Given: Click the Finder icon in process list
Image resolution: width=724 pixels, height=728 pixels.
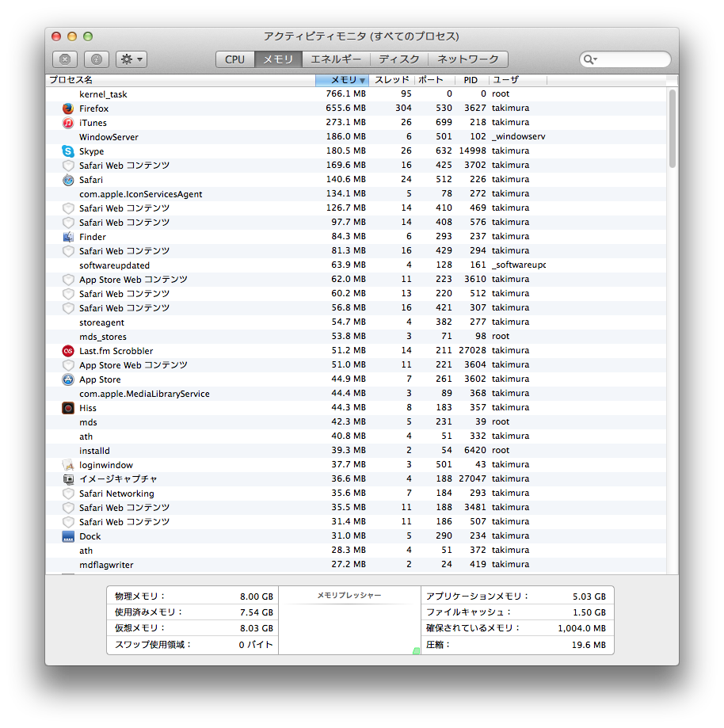Looking at the screenshot, I should 68,237.
